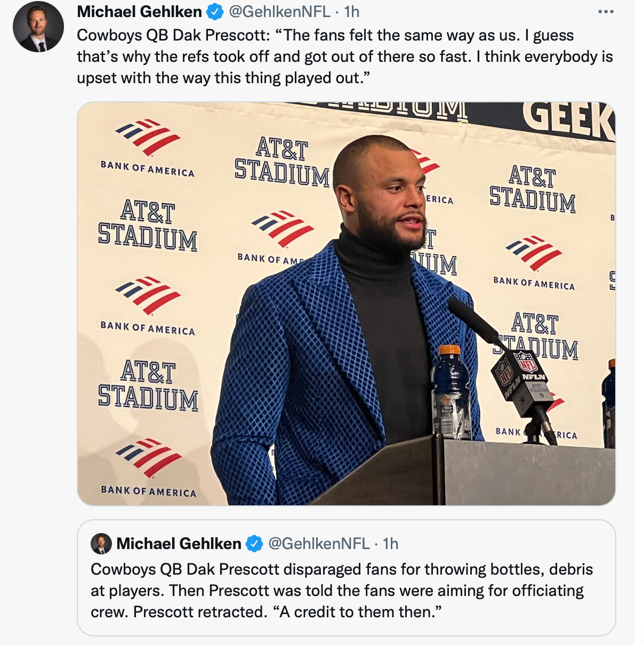Open the Michael Gehlken name on main tweet

click(140, 11)
